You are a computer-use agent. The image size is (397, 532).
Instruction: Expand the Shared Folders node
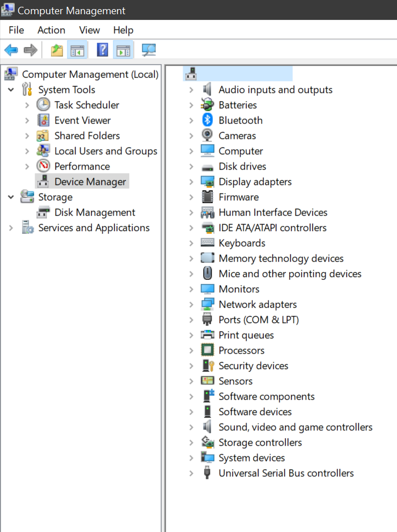[27, 136]
